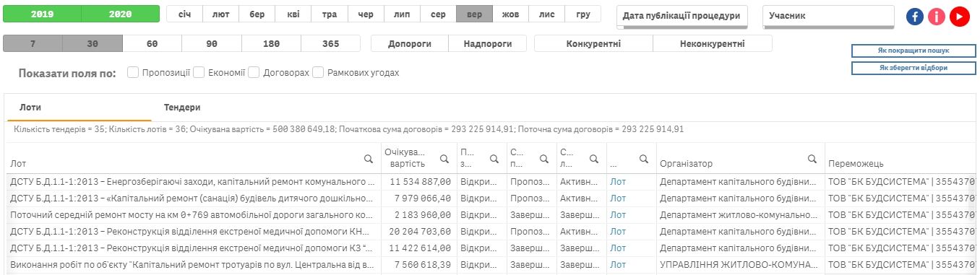Screen dimensions: 980x275
Task: Select the лип month
Action: (x=402, y=14)
